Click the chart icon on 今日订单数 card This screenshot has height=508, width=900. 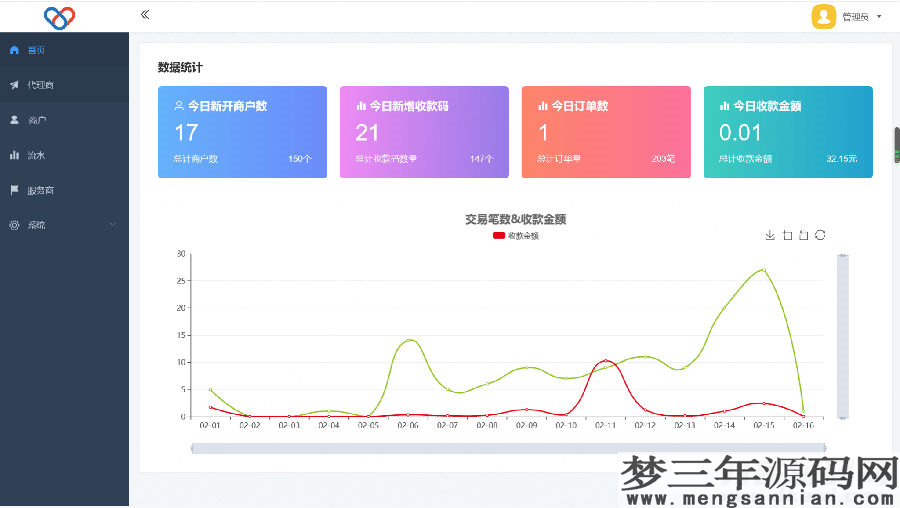543,106
